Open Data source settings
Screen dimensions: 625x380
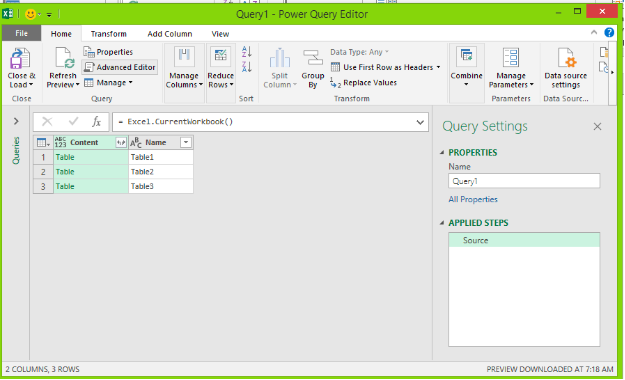pyautogui.click(x=566, y=68)
